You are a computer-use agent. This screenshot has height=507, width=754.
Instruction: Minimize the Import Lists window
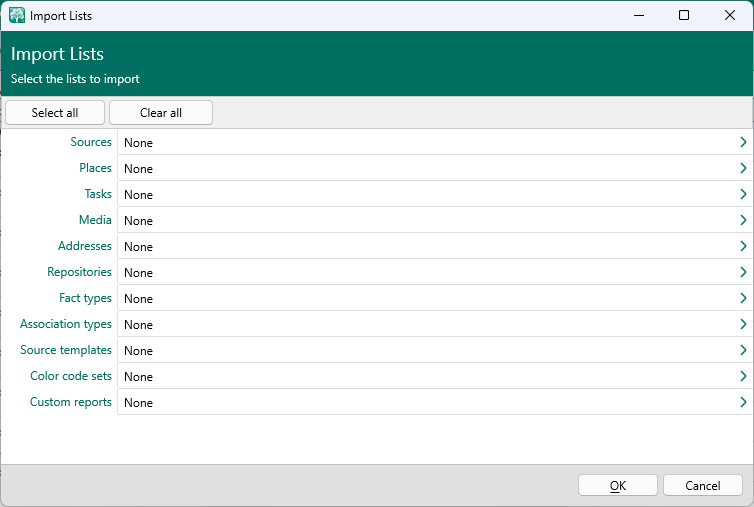coord(639,15)
